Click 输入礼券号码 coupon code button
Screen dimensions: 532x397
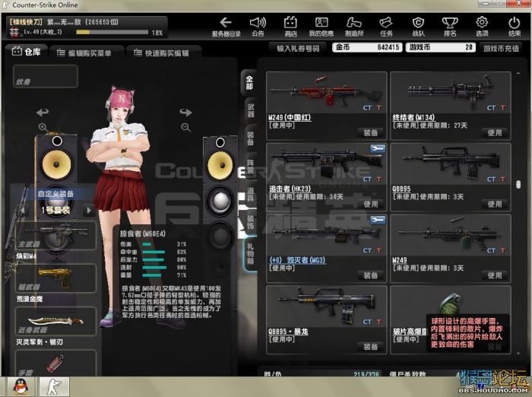coord(298,48)
